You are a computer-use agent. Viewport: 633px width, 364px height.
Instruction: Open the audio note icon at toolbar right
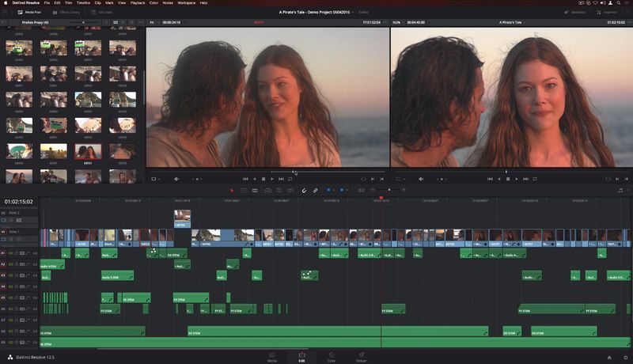(x=620, y=190)
